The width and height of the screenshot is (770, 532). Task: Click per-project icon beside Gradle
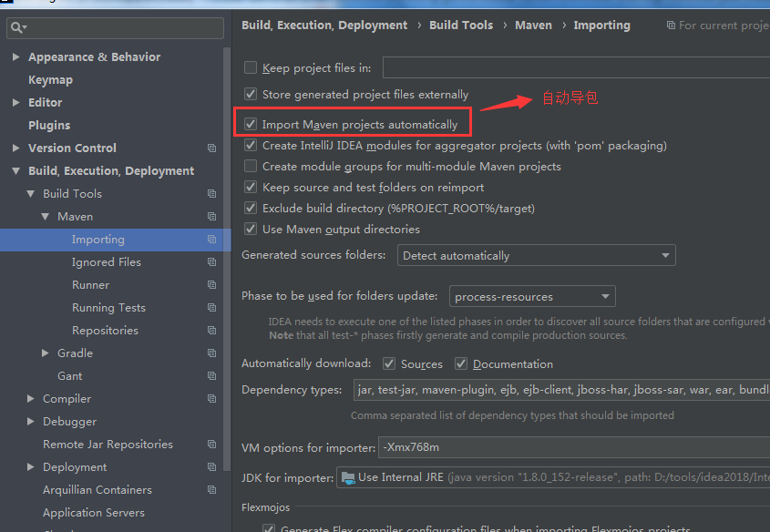[x=211, y=353]
